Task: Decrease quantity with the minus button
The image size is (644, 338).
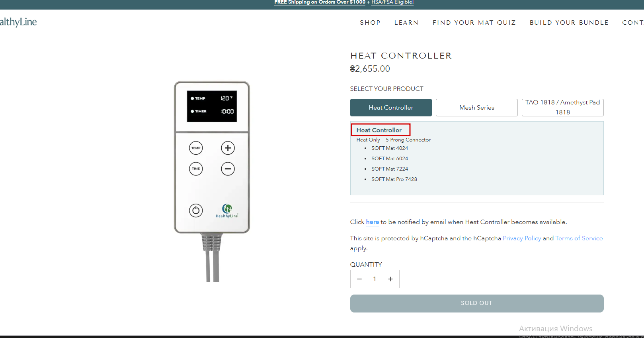Action: [x=359, y=279]
